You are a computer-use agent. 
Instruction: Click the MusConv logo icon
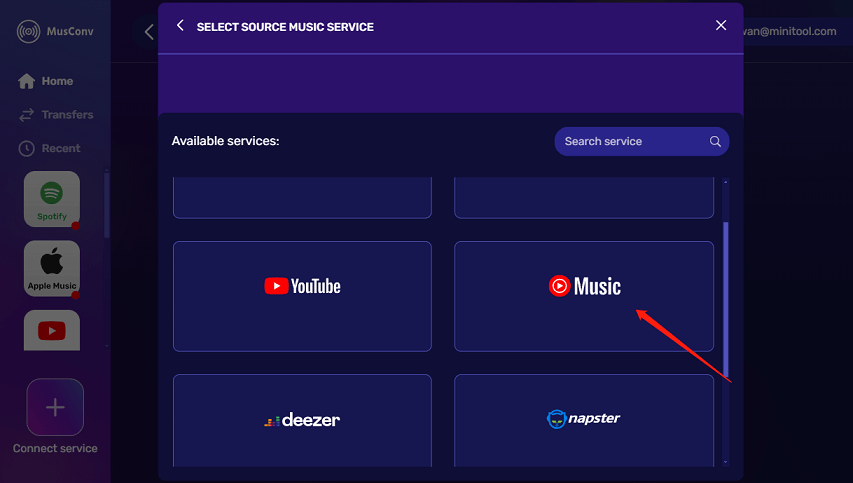pos(28,32)
